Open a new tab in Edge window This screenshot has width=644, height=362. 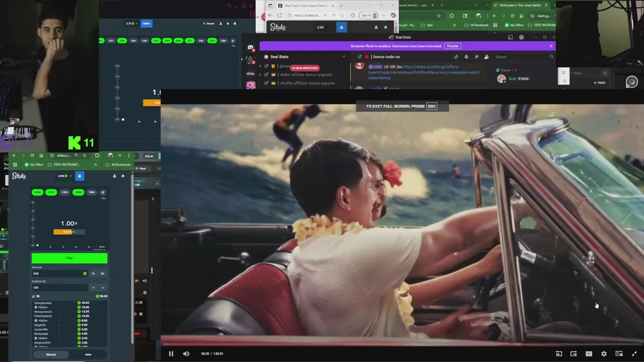[x=341, y=6]
